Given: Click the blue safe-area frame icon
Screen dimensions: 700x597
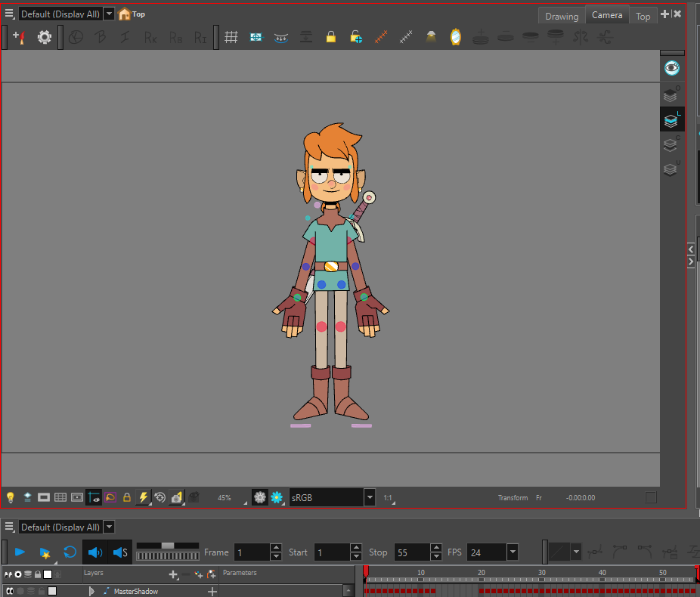Looking at the screenshot, I should pos(256,37).
